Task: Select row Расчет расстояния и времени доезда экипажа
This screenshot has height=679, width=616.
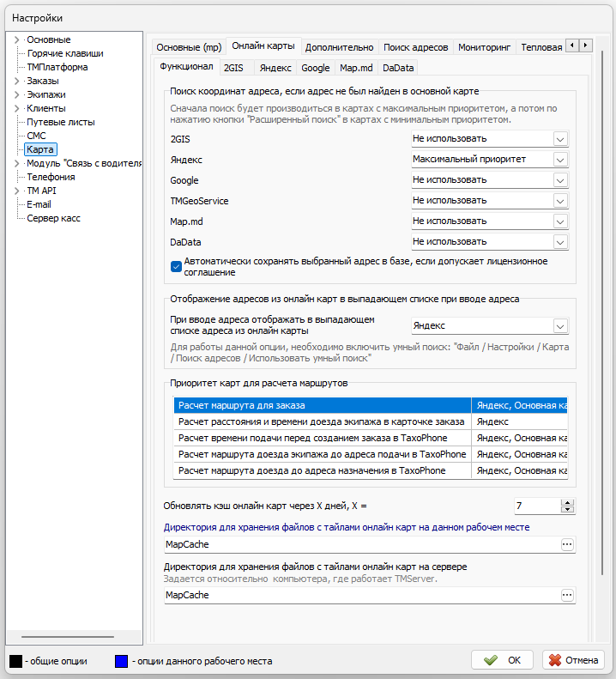Action: [x=370, y=421]
